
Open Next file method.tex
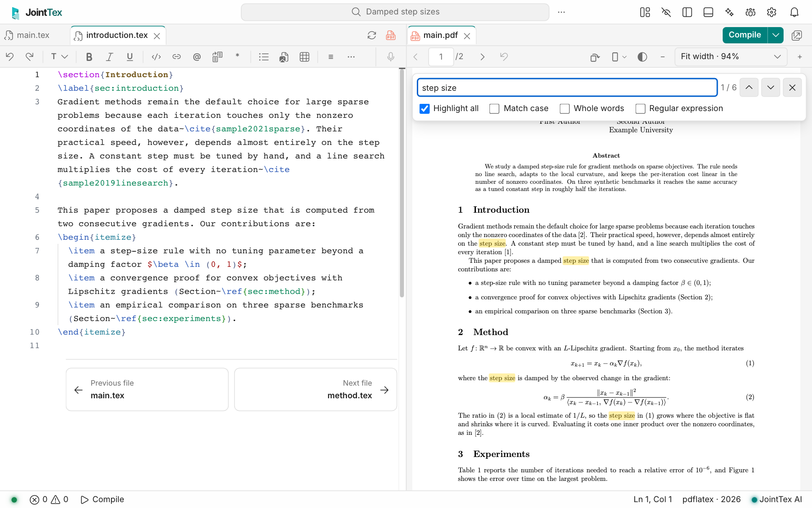[x=315, y=389]
